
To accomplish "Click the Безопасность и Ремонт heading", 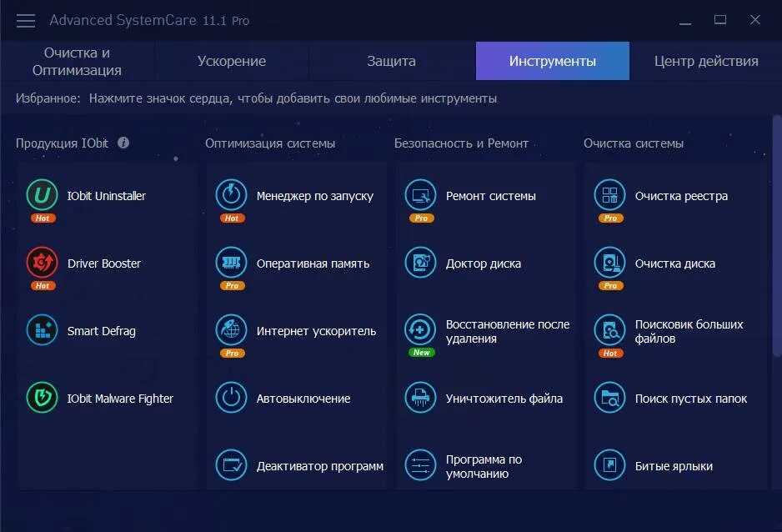I will pyautogui.click(x=461, y=143).
